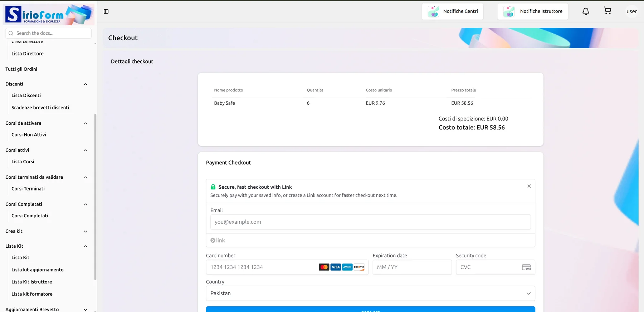Click the green Link lock icon
The image size is (644, 312).
[213, 187]
